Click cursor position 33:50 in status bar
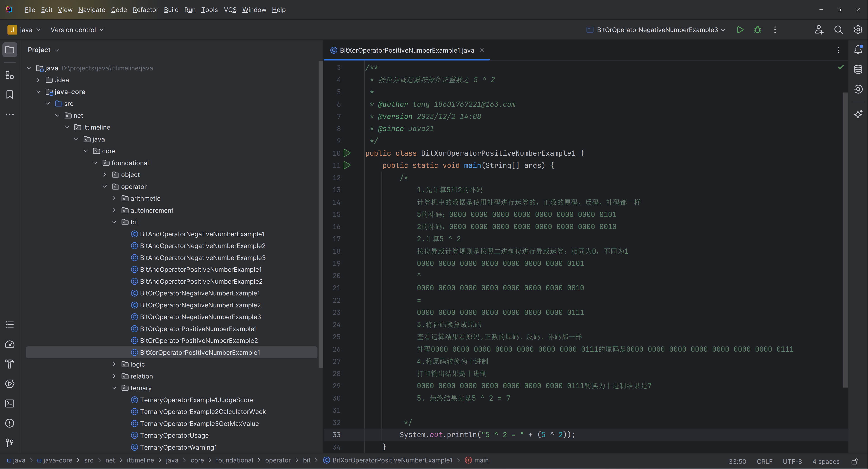 tap(737, 461)
